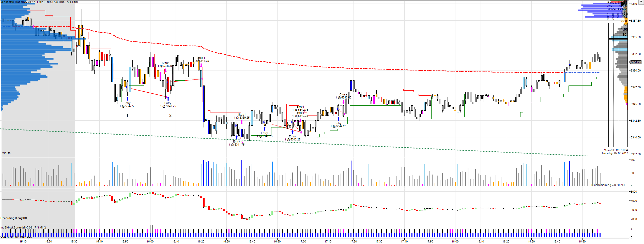Click the magenta Stop1 arrow at 5339.25
The image size is (644, 244).
click(x=242, y=122)
